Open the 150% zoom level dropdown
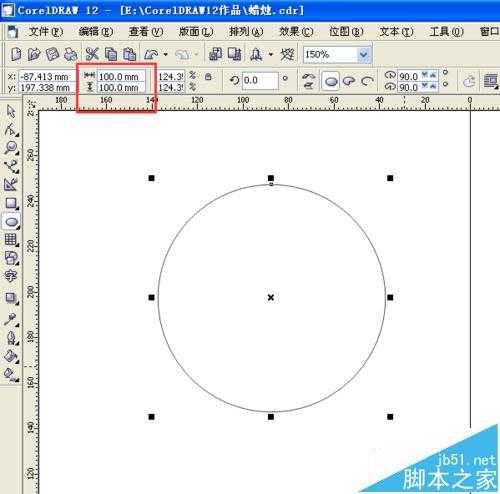 pyautogui.click(x=363, y=54)
